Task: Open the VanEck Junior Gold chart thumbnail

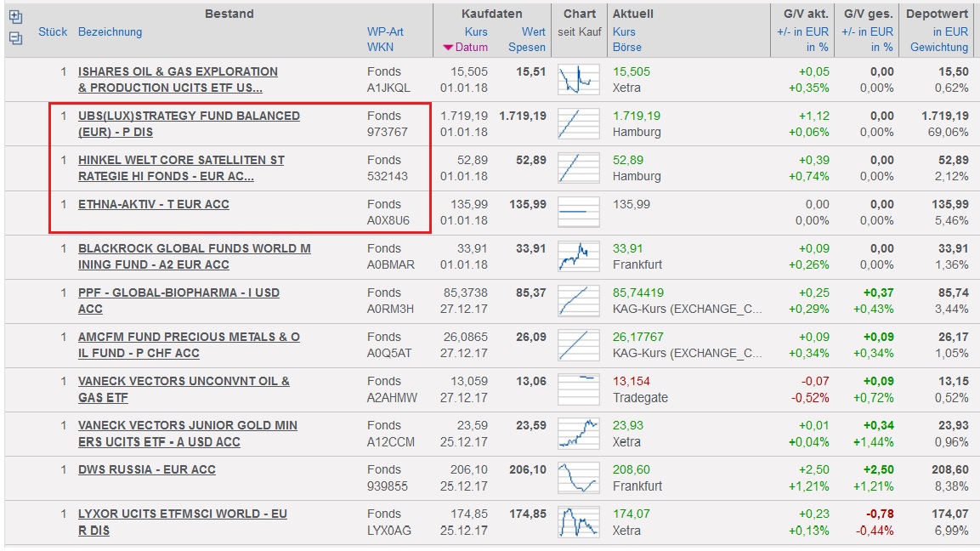Action: (x=579, y=434)
